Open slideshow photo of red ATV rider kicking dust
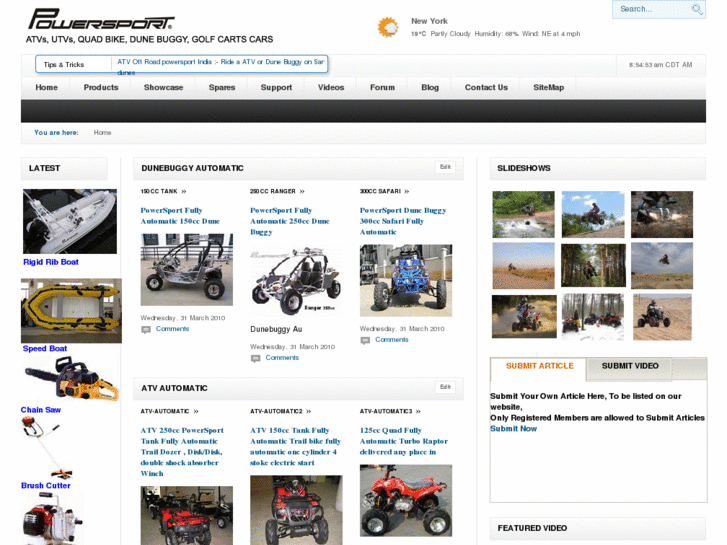 524,316
